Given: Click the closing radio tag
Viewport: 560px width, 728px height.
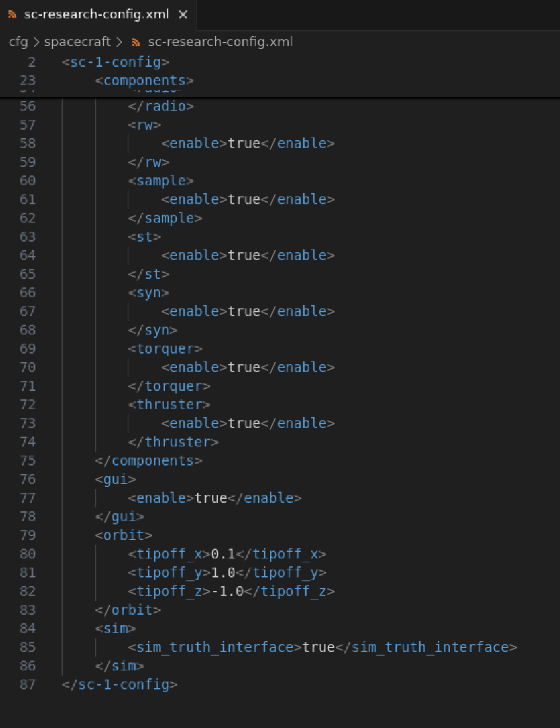Looking at the screenshot, I should click(160, 106).
